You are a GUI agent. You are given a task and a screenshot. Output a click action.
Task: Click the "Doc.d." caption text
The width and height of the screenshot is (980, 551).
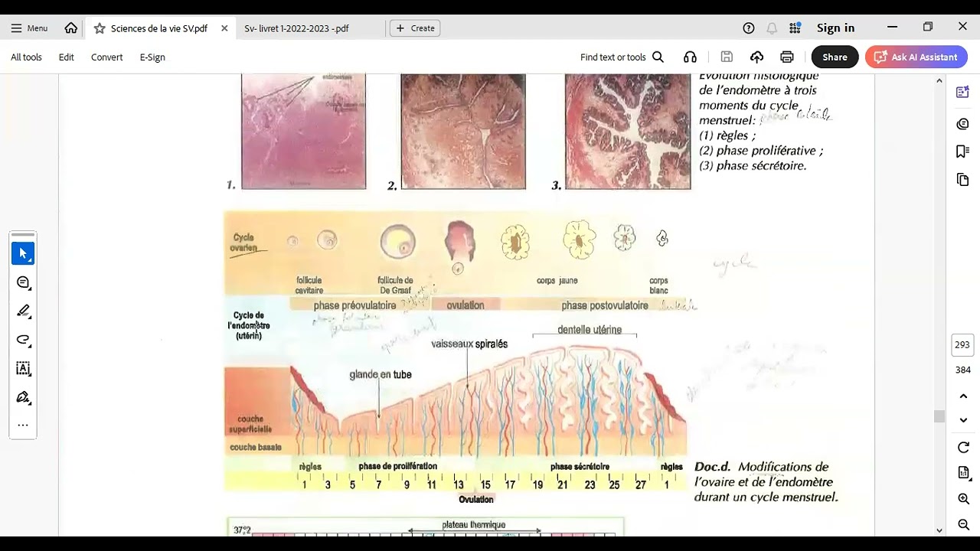[713, 467]
